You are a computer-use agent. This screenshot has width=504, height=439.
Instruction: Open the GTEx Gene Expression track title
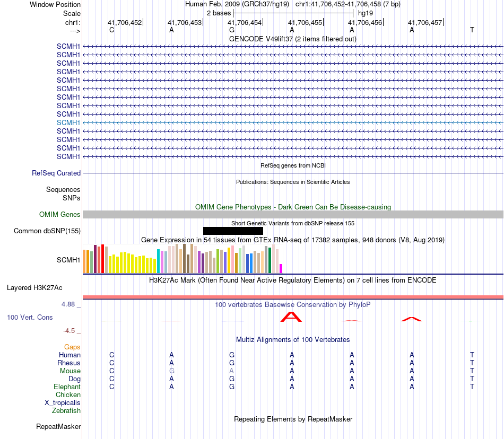point(293,240)
